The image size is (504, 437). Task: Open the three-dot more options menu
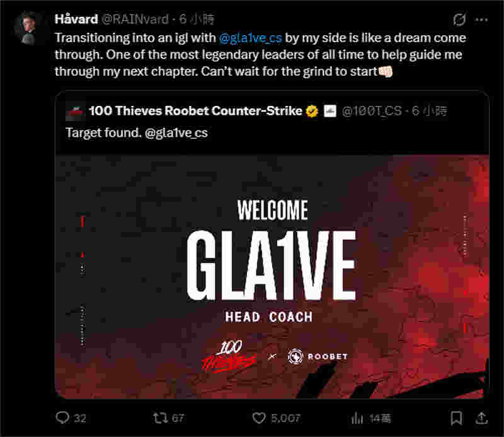click(481, 20)
